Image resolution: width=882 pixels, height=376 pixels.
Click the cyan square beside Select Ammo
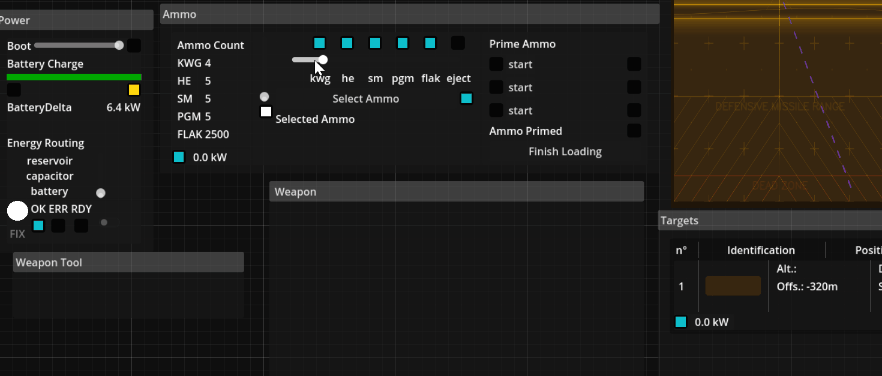(x=466, y=99)
